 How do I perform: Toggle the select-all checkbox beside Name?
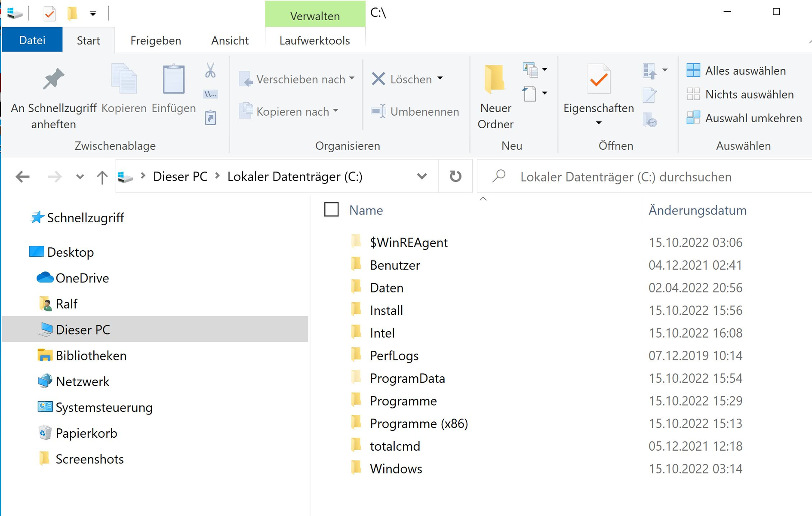(x=331, y=210)
